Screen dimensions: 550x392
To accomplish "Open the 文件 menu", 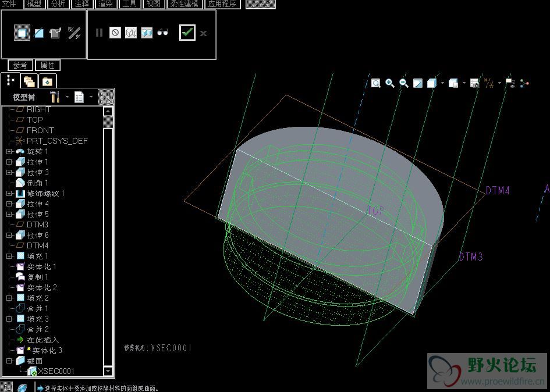I will tap(9, 4).
